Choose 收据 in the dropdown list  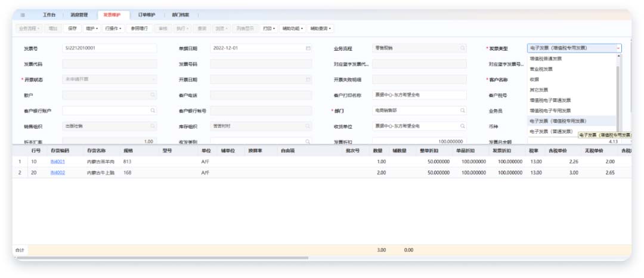pyautogui.click(x=572, y=79)
